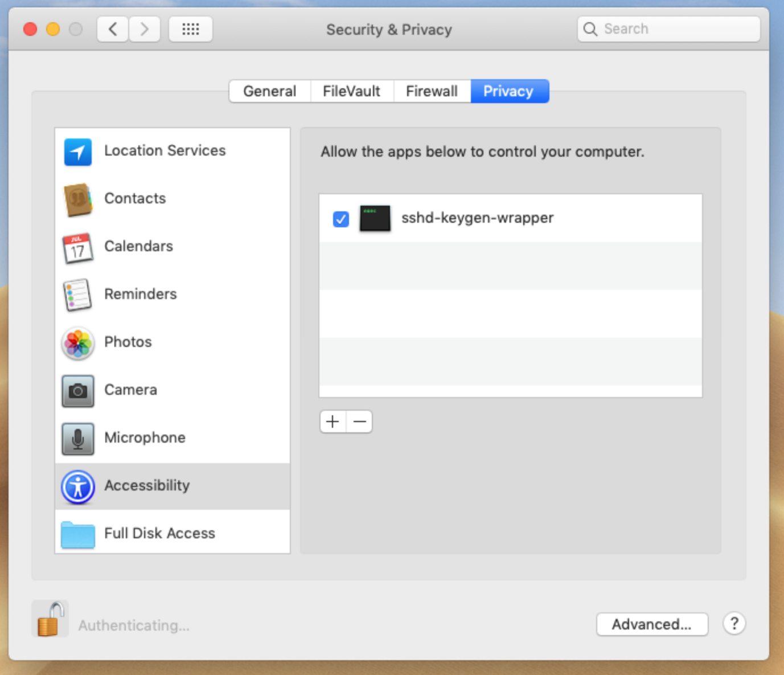Click the magnifying glass search icon
This screenshot has height=675, width=784.
click(590, 29)
